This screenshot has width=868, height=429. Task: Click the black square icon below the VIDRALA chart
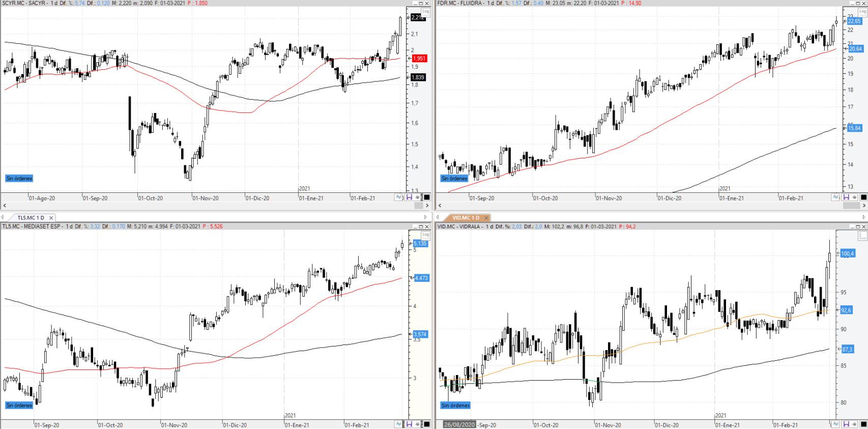(x=863, y=424)
